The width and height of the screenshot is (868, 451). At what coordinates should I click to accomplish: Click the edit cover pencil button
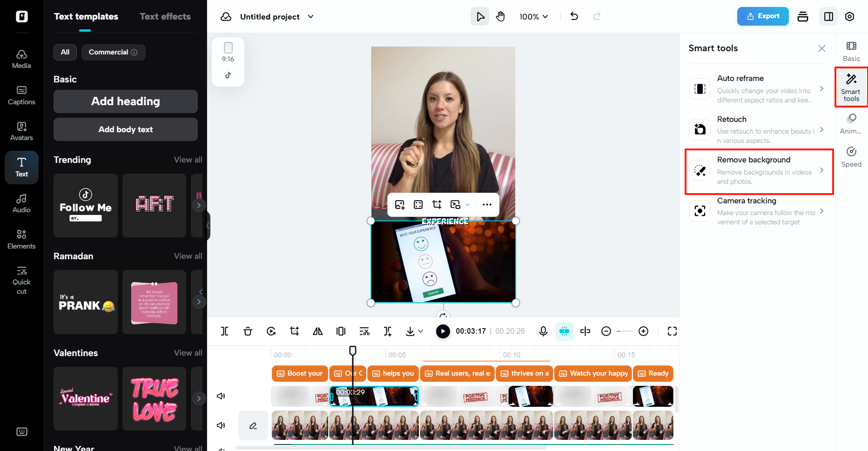[253, 425]
